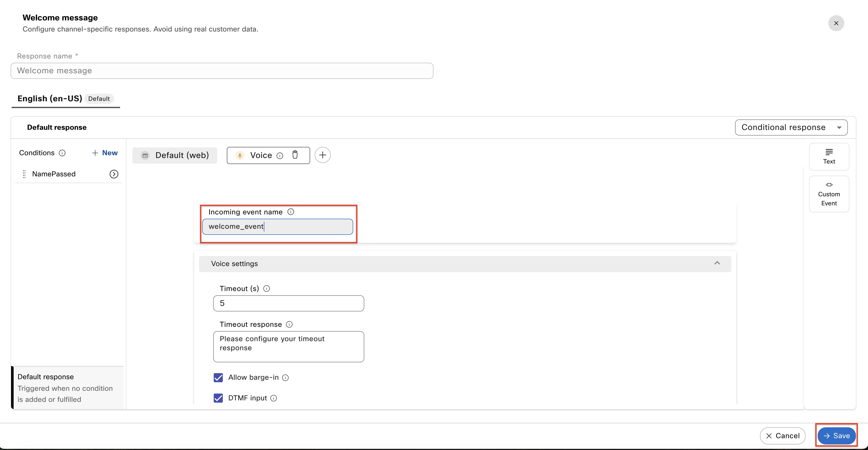The width and height of the screenshot is (868, 450).
Task: Delete the Voice channel with trash icon
Action: 295,155
